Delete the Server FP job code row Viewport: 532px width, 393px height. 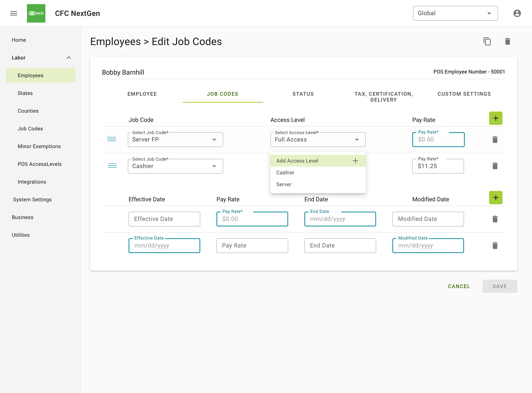495,140
